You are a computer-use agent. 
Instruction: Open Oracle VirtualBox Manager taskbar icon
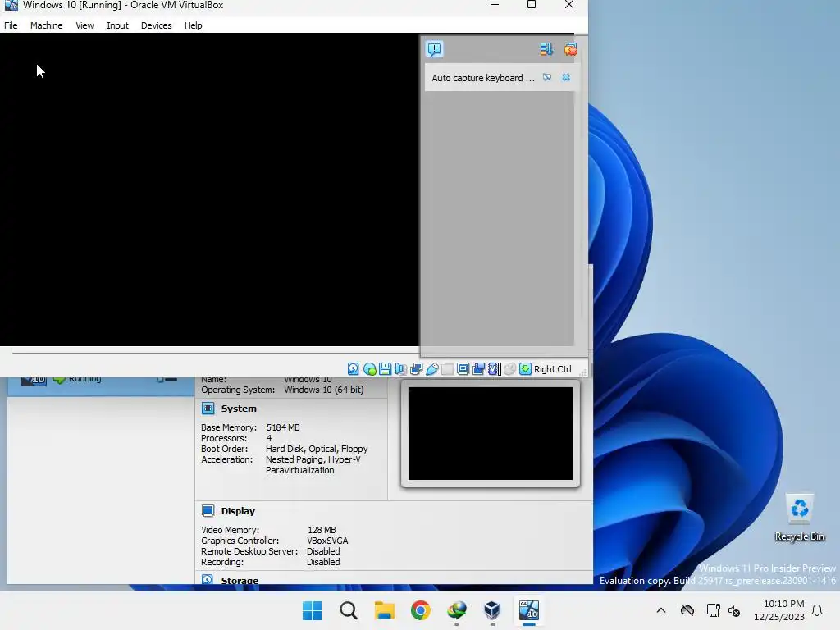point(492,610)
